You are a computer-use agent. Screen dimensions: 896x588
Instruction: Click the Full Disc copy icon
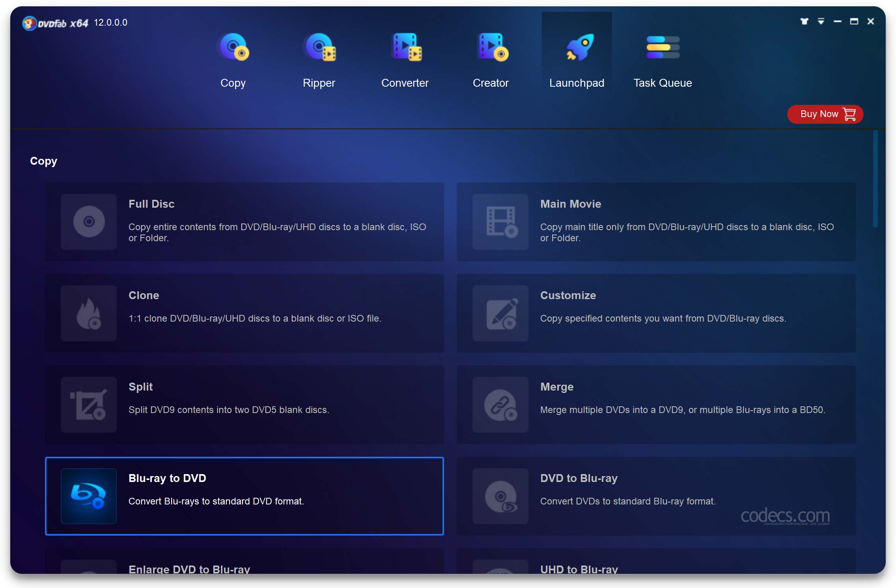(x=88, y=222)
